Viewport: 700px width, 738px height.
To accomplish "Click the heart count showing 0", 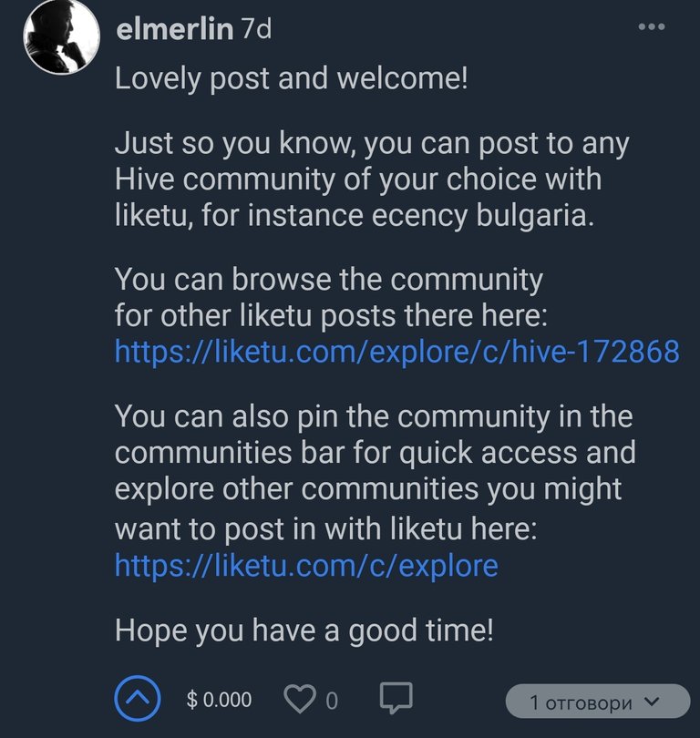I will (332, 701).
